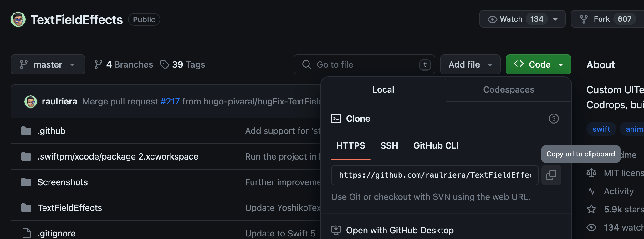Click the branch icon next to 4 Branches
The width and height of the screenshot is (644, 239).
tap(98, 64)
